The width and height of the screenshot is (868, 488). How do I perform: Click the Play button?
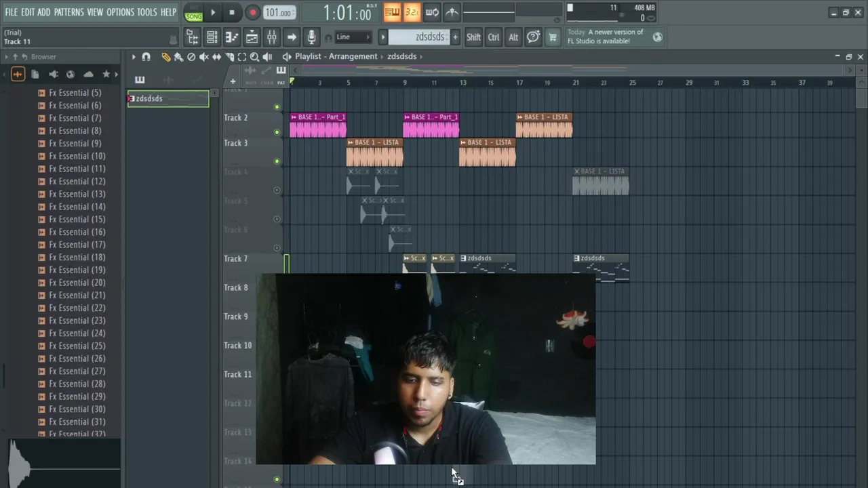tap(213, 12)
